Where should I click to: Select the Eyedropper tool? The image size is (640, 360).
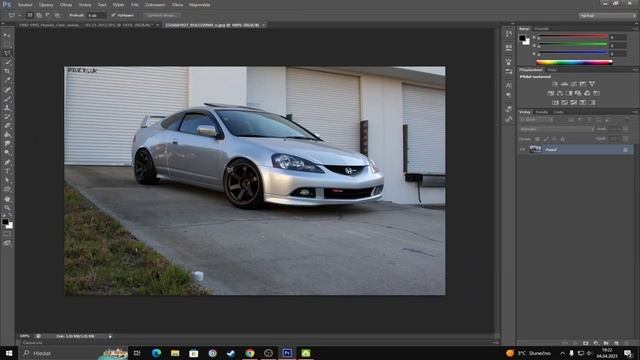coord(7,80)
